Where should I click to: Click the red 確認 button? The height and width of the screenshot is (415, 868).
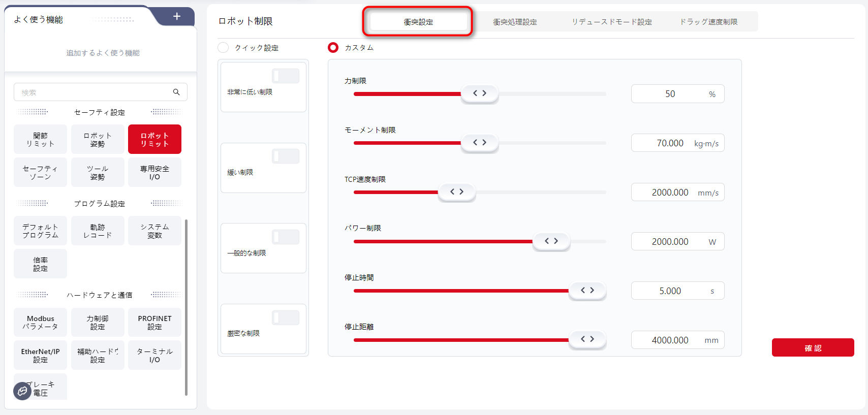(813, 347)
